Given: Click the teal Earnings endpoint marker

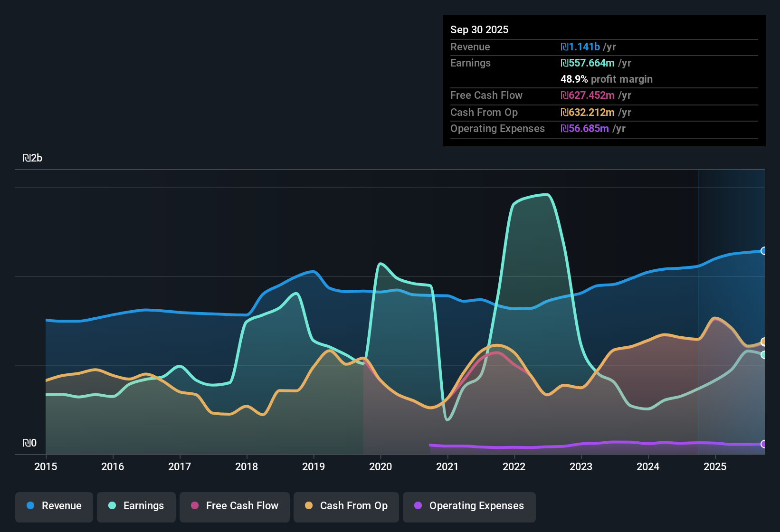Looking at the screenshot, I should [763, 355].
